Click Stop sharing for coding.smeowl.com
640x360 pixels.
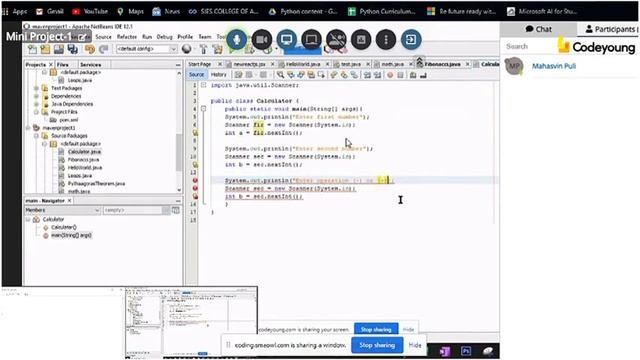377,345
